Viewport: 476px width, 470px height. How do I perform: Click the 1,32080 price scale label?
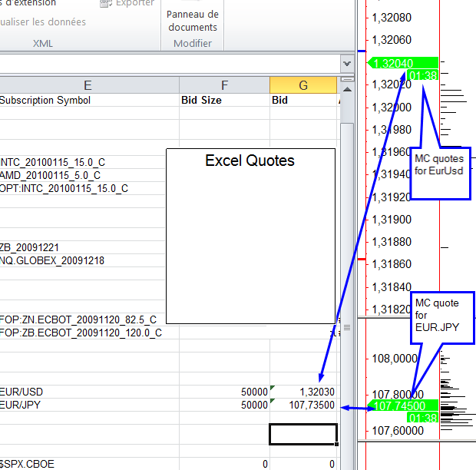tap(392, 18)
